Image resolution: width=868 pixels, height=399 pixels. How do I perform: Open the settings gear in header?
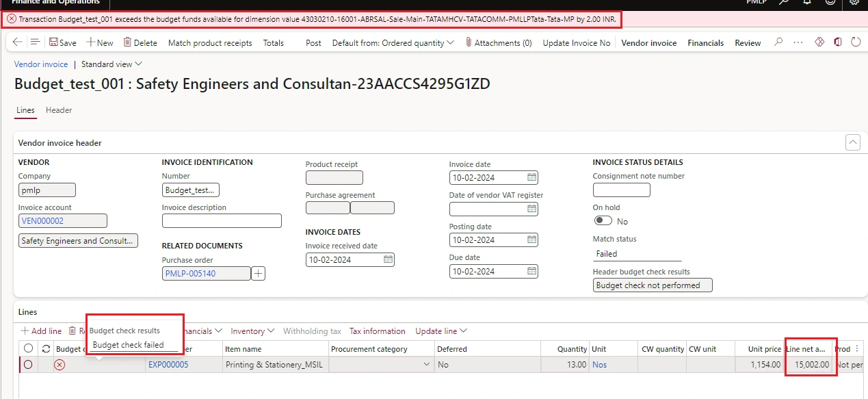[x=854, y=2]
